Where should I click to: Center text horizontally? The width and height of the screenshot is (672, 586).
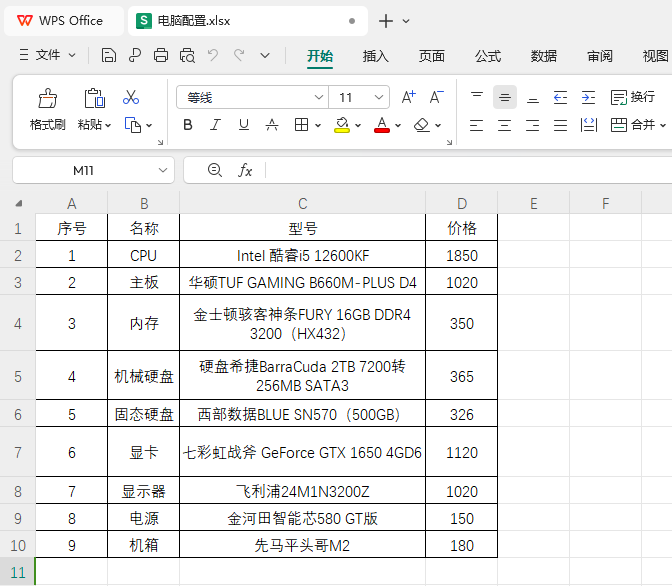[504, 125]
